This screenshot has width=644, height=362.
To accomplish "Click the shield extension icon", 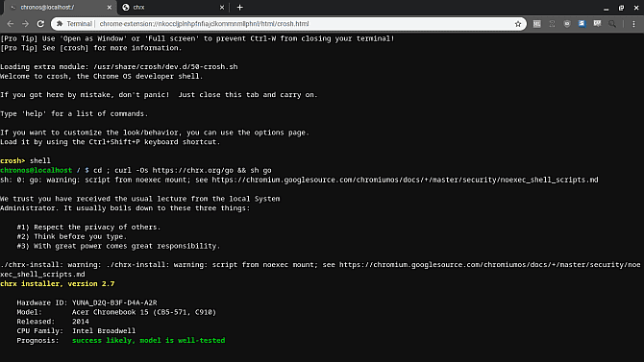I will pos(567,24).
